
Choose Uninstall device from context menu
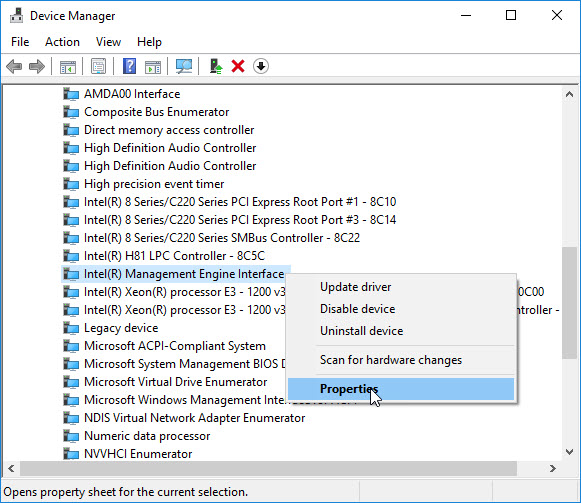pyautogui.click(x=401, y=331)
